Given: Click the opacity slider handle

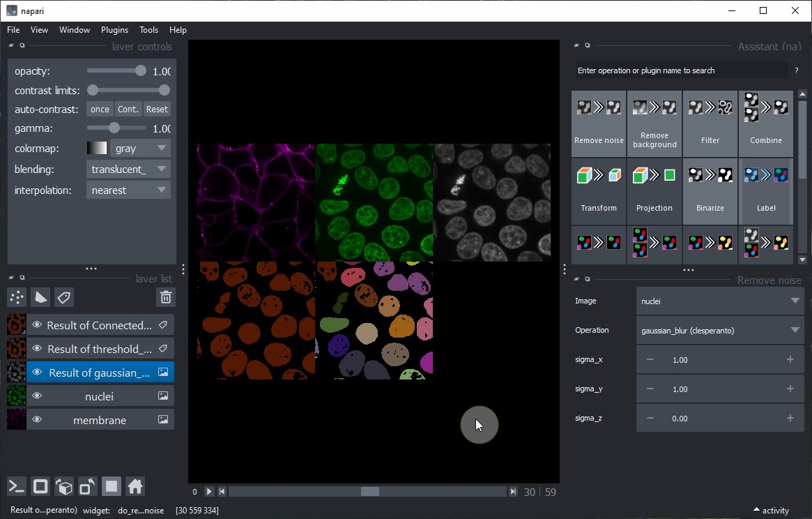Looking at the screenshot, I should click(141, 71).
